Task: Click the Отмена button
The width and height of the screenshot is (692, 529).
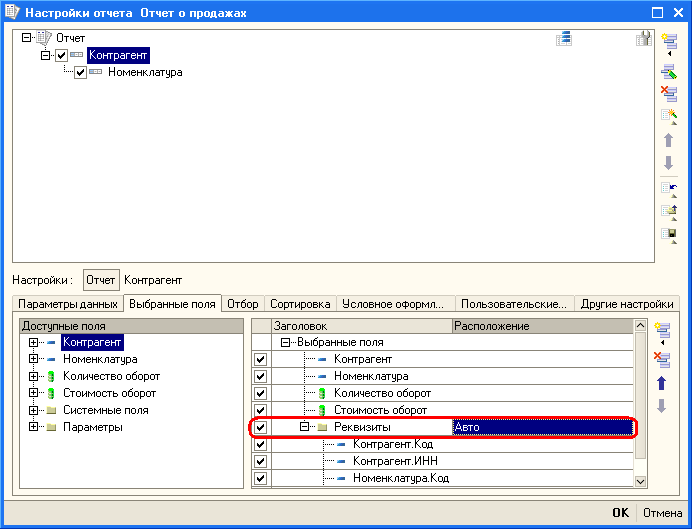Action: coord(664,512)
